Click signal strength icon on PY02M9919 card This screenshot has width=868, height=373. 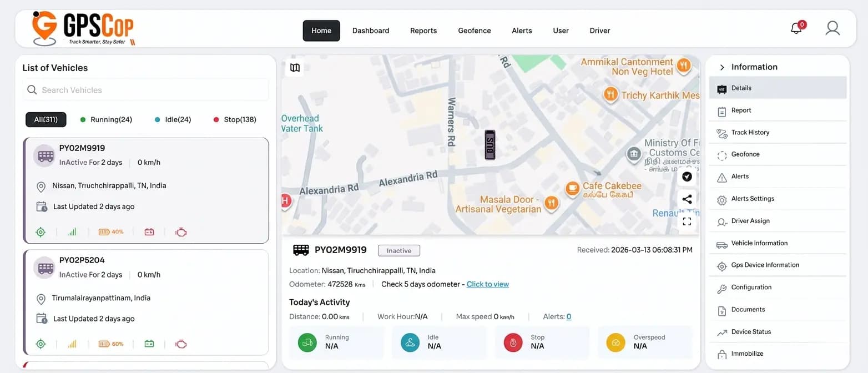pyautogui.click(x=72, y=232)
